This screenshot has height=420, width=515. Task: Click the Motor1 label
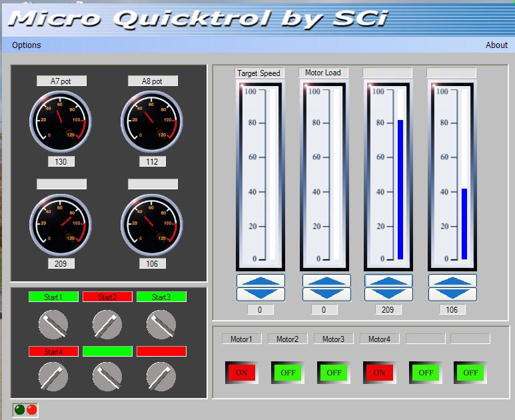(x=241, y=339)
